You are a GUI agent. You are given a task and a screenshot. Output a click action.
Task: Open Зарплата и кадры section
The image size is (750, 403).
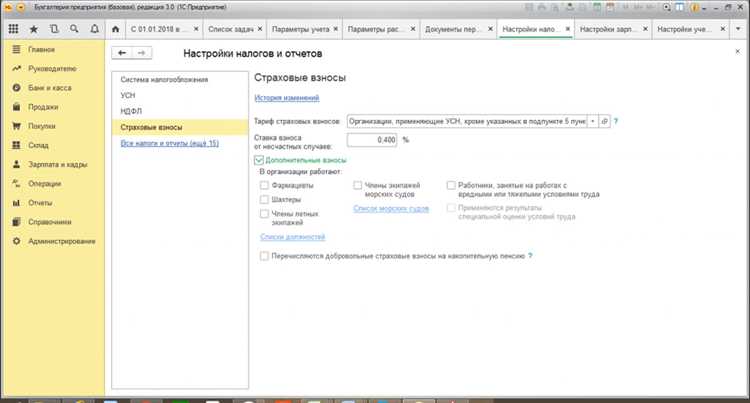(57, 164)
